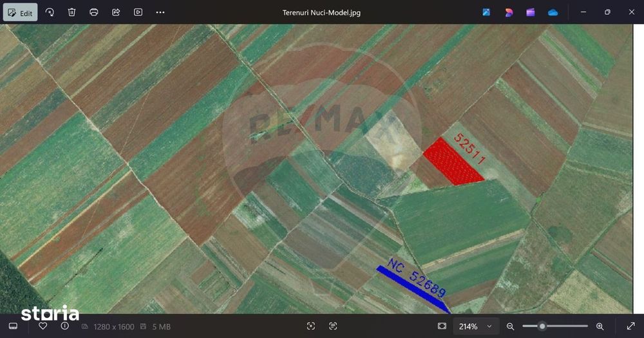Image resolution: width=644 pixels, height=338 pixels.
Task: Enter fullscreen with the expand arrows icon
Action: (x=631, y=326)
